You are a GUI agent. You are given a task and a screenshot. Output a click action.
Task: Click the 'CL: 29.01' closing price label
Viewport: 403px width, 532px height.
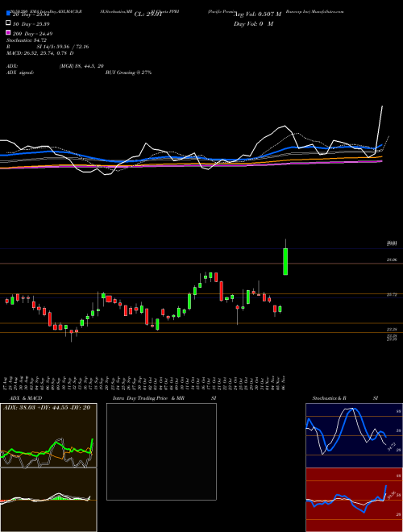148,15
